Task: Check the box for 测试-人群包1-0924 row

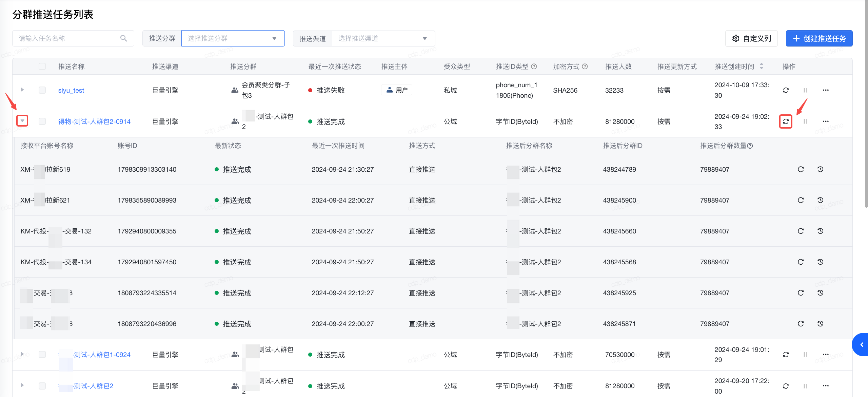Action: pos(42,355)
